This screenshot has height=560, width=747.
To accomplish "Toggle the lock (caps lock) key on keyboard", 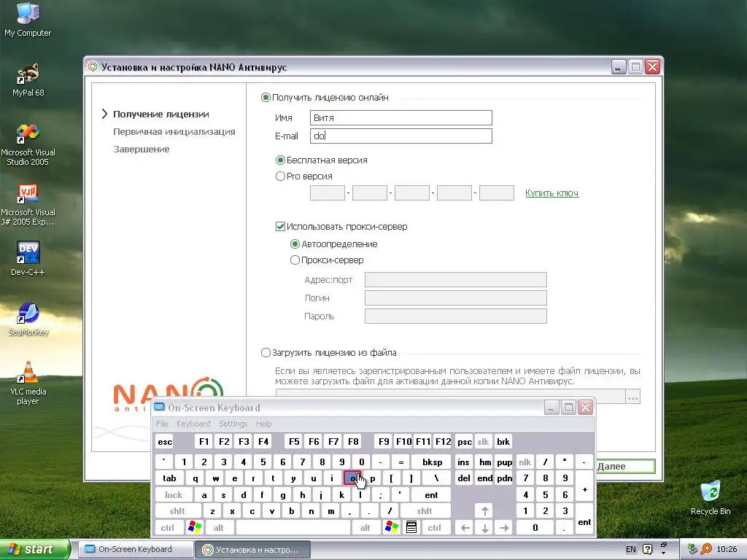I will coord(174,495).
